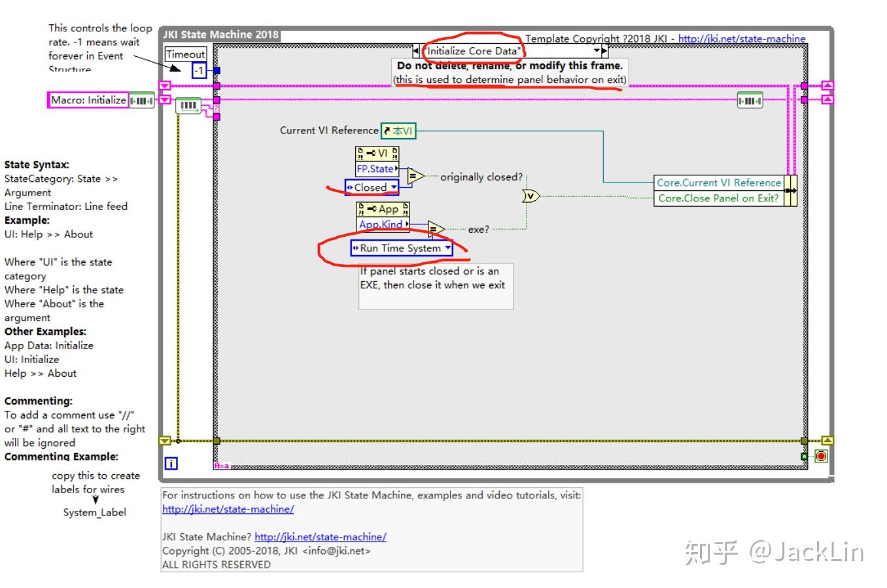Viewport: 887px width, 588px height.
Task: Click the "Current VI Reference" label
Action: pyautogui.click(x=329, y=130)
